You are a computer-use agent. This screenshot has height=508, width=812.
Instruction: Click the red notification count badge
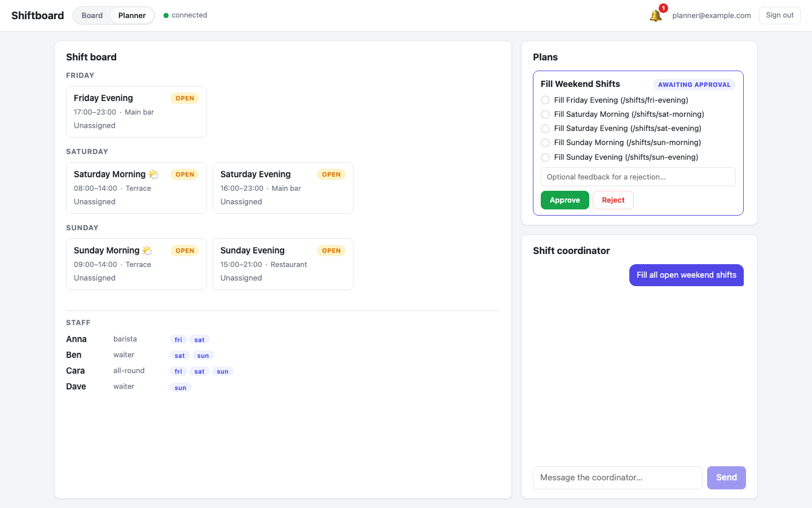pos(664,8)
